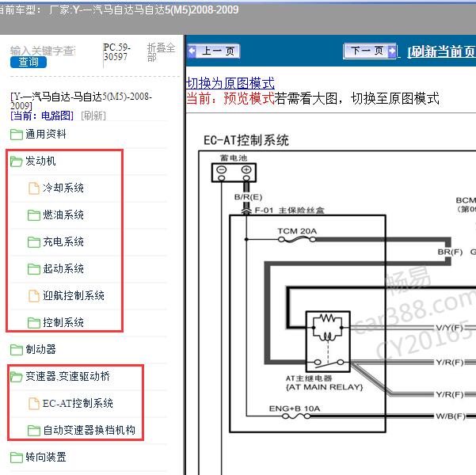The height and width of the screenshot is (475, 476).
Task: Click folder icon beside 充电系统
Action: (x=34, y=242)
